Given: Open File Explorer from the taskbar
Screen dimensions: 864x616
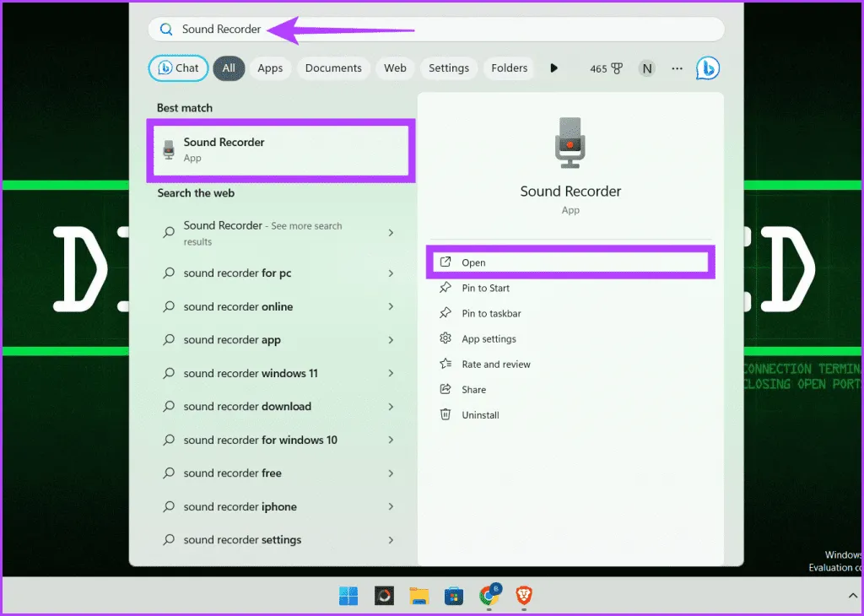Looking at the screenshot, I should tap(418, 597).
